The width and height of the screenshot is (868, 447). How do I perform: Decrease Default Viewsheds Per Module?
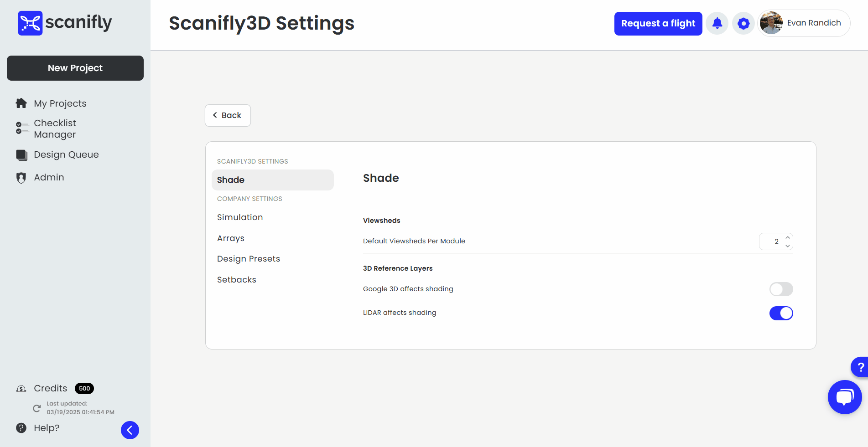[x=787, y=246]
